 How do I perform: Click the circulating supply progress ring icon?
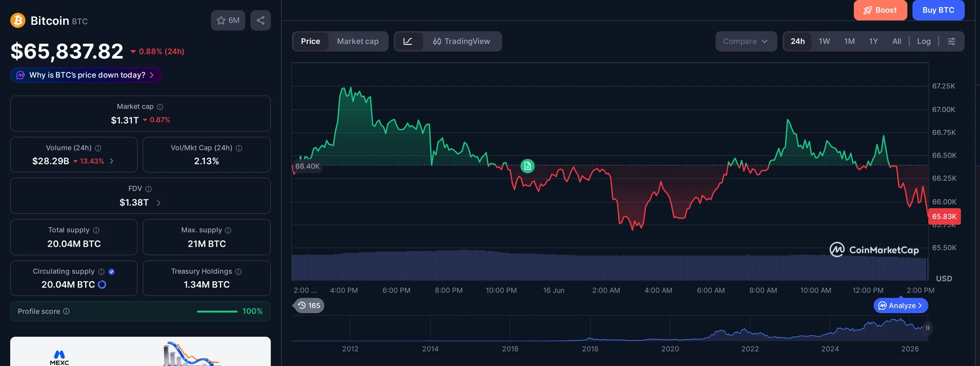[x=102, y=284]
